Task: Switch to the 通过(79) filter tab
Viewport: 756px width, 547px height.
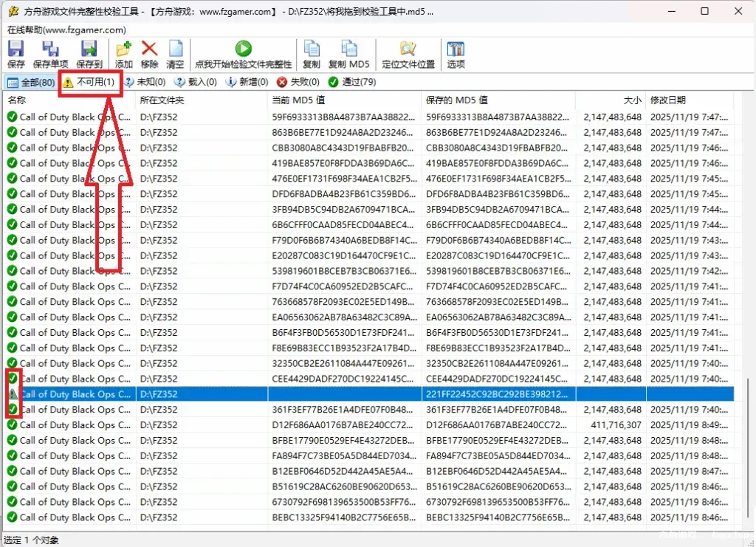Action: [352, 82]
